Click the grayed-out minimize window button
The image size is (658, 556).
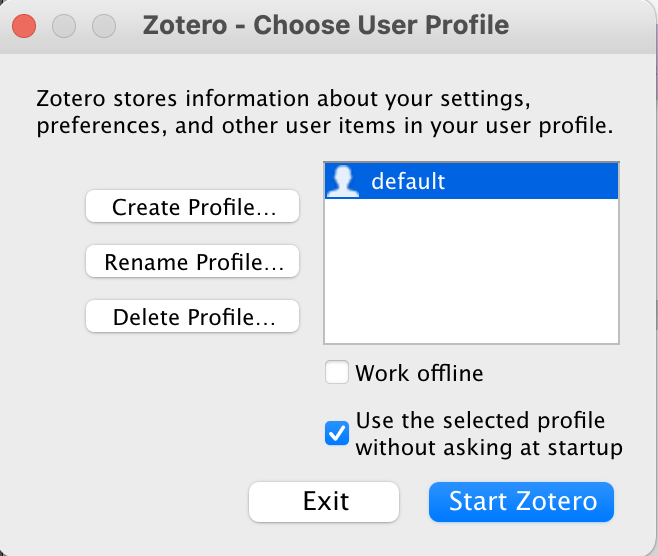pyautogui.click(x=64, y=25)
